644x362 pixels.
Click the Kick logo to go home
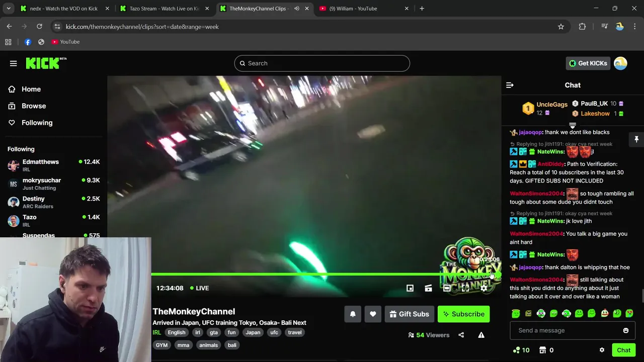point(46,63)
